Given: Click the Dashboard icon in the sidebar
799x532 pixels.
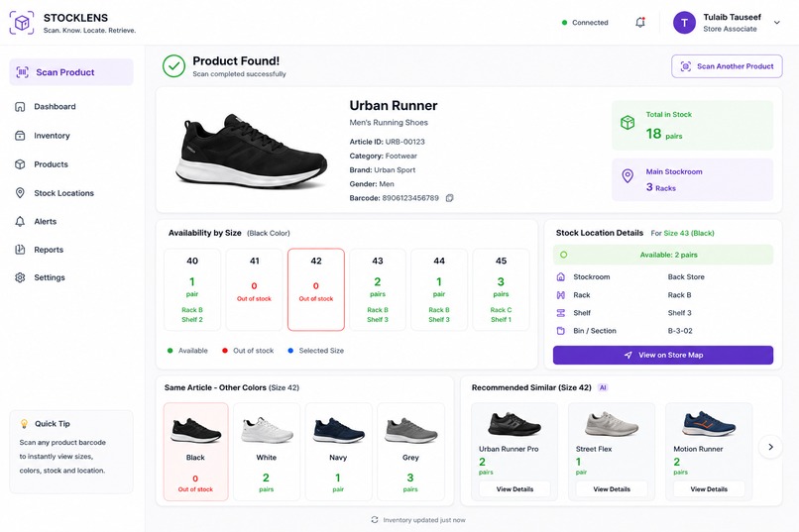Looking at the screenshot, I should pos(20,106).
